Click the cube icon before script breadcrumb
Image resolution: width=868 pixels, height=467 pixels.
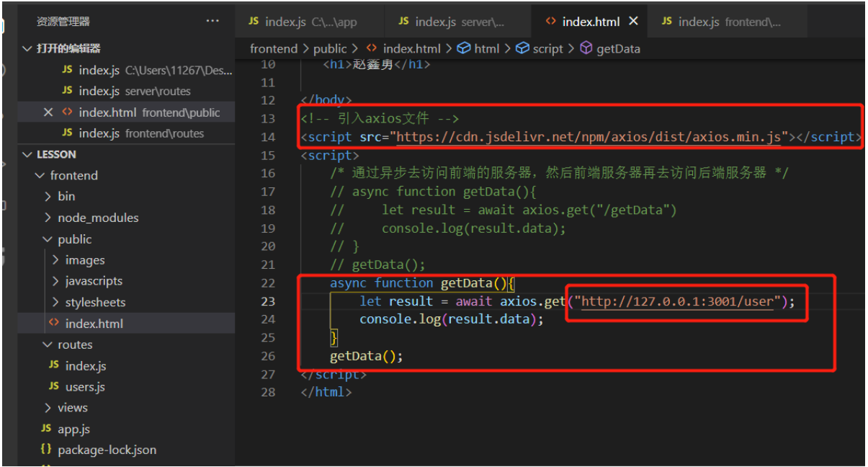point(522,48)
